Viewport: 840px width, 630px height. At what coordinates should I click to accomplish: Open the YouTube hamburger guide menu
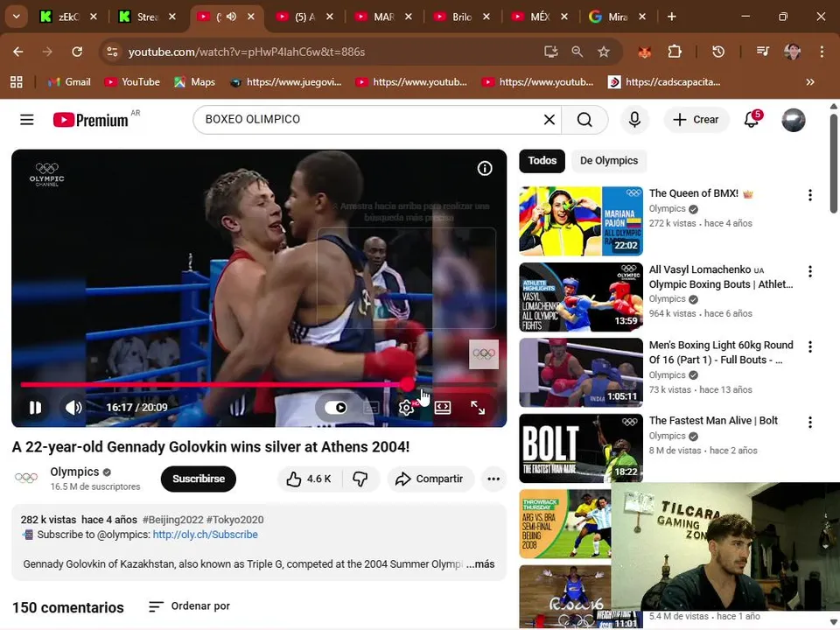coord(27,120)
